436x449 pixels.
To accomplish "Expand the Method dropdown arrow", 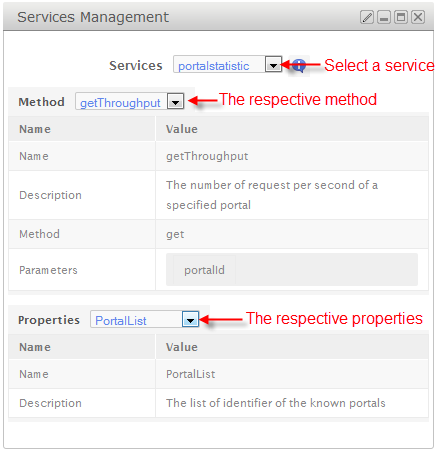I will click(175, 102).
